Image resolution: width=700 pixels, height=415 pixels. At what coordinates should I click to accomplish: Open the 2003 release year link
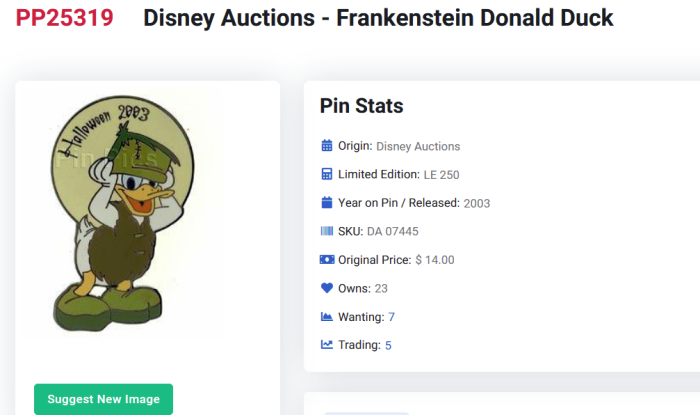476,203
